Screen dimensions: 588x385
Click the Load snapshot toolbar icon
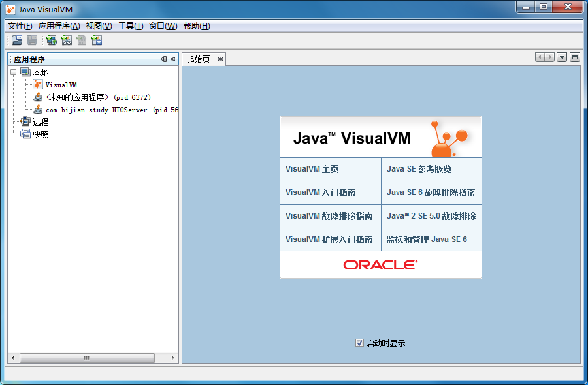[17, 40]
